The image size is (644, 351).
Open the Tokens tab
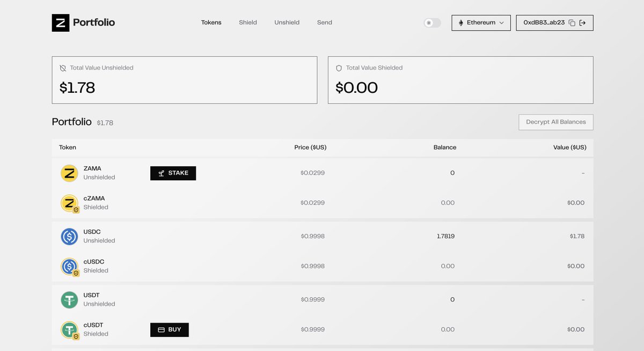click(x=211, y=23)
